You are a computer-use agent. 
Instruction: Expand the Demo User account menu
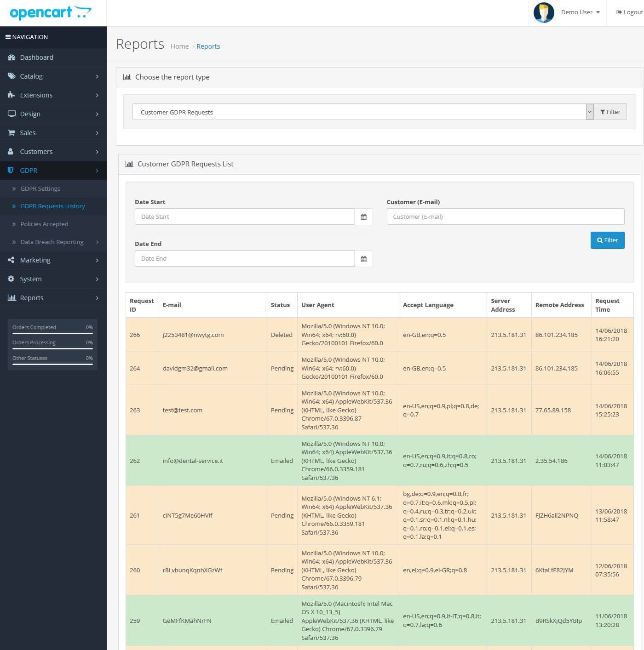click(x=581, y=12)
